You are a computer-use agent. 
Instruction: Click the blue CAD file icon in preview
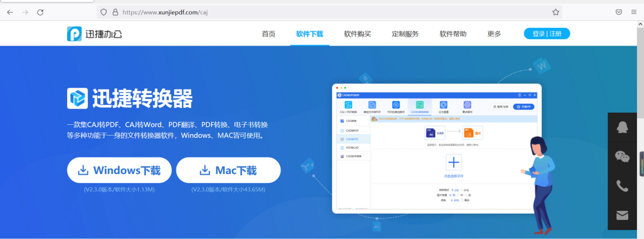[x=431, y=133]
